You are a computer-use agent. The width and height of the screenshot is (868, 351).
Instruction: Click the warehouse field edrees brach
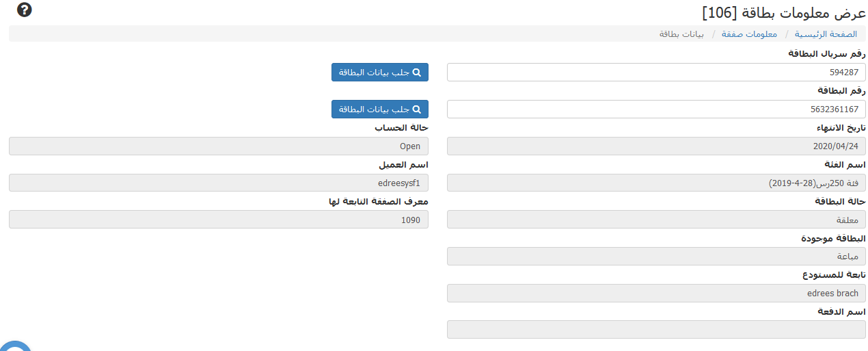point(656,293)
